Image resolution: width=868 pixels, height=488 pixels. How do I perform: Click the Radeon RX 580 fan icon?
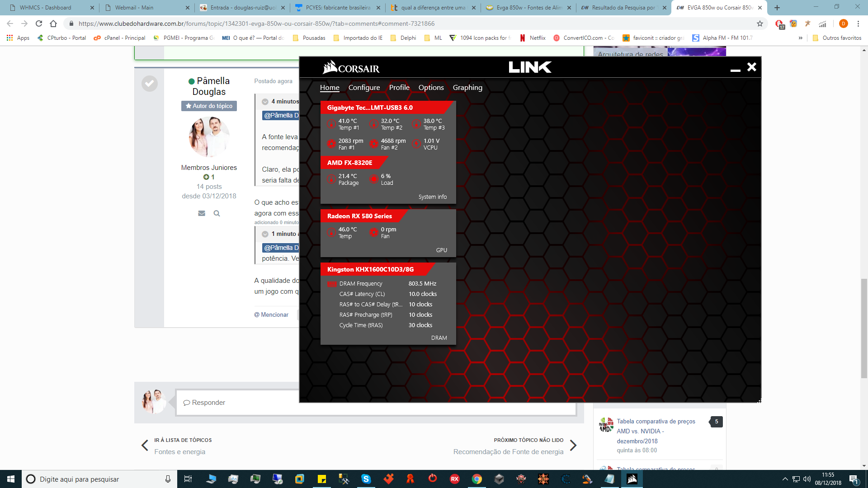tap(374, 232)
